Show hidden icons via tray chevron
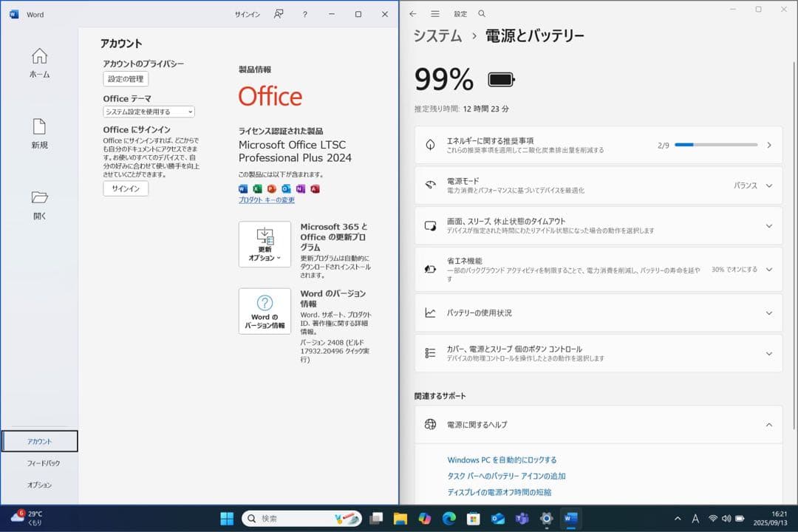The image size is (798, 532). click(x=678, y=519)
